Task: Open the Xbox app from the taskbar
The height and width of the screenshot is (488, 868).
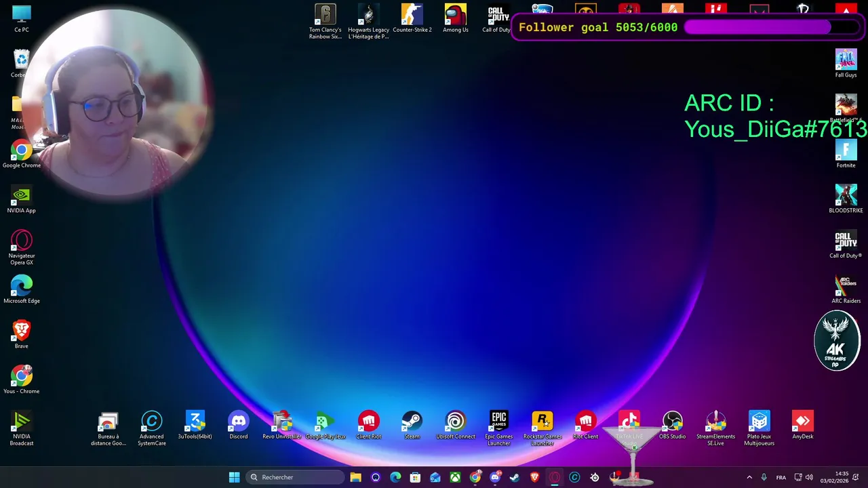Action: [455, 477]
